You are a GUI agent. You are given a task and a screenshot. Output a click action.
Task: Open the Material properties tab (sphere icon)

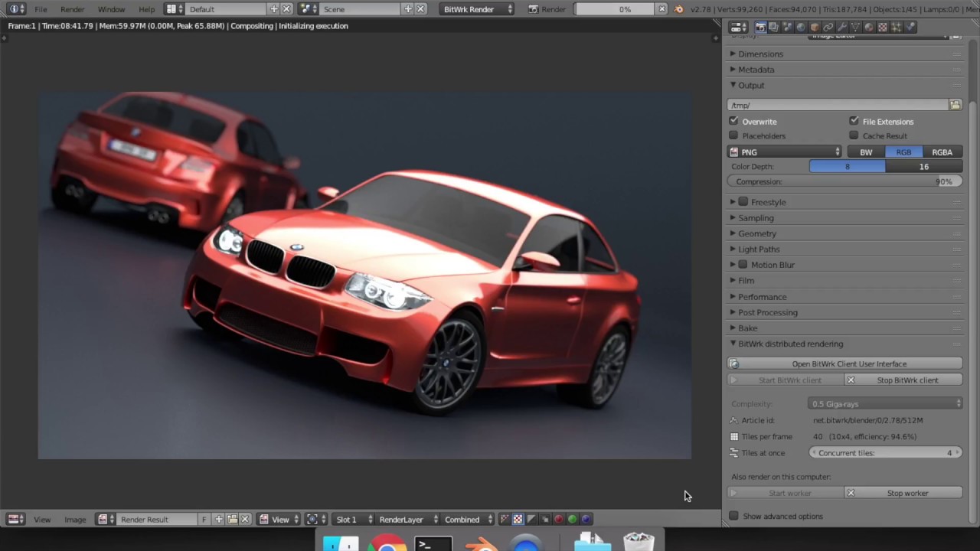(x=869, y=27)
